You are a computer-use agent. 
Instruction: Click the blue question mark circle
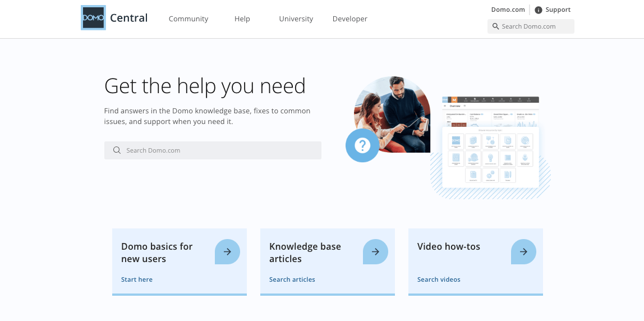coord(362,145)
